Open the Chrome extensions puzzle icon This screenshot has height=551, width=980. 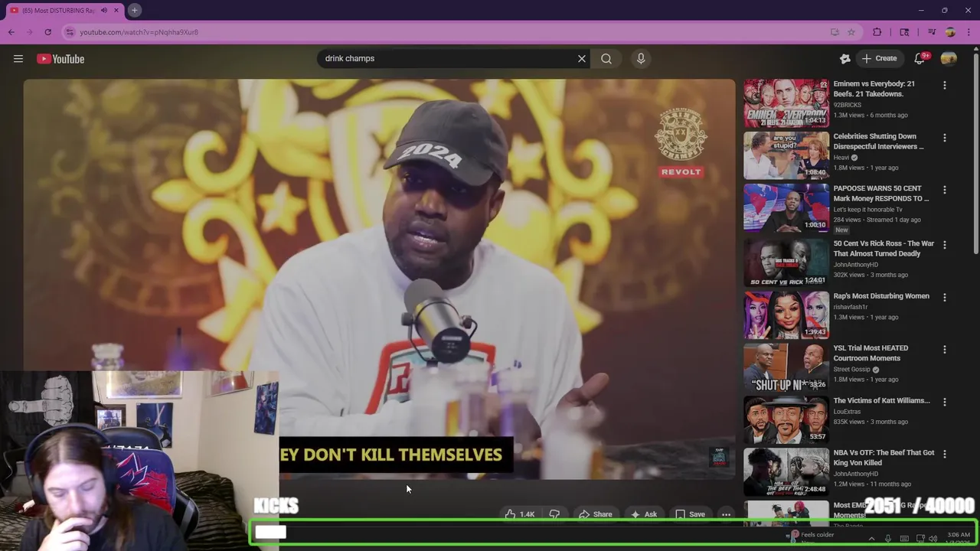877,32
